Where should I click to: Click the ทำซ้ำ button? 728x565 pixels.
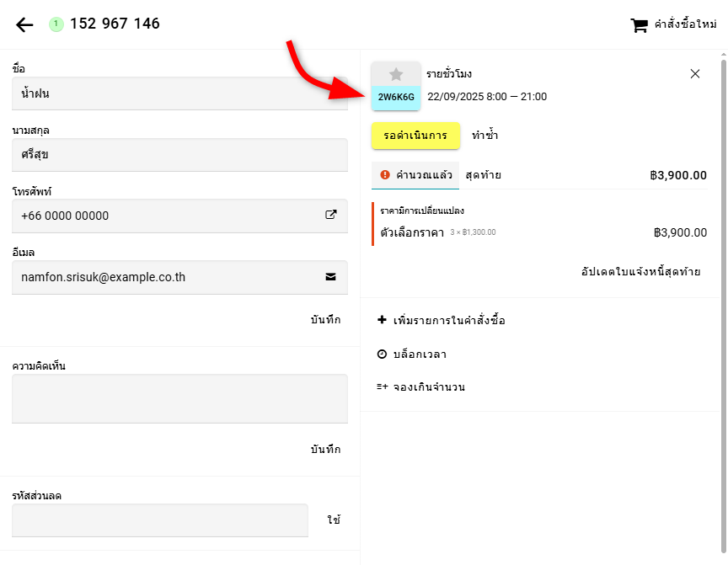[485, 136]
